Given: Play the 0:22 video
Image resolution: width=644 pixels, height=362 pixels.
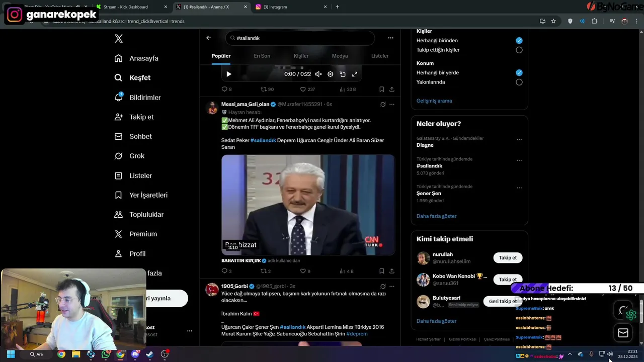Looking at the screenshot, I should (x=229, y=74).
